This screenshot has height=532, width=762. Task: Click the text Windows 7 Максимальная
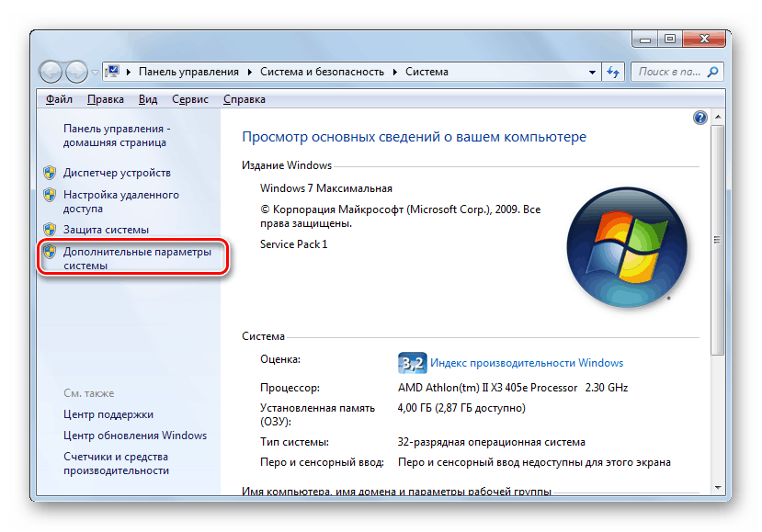(x=326, y=188)
